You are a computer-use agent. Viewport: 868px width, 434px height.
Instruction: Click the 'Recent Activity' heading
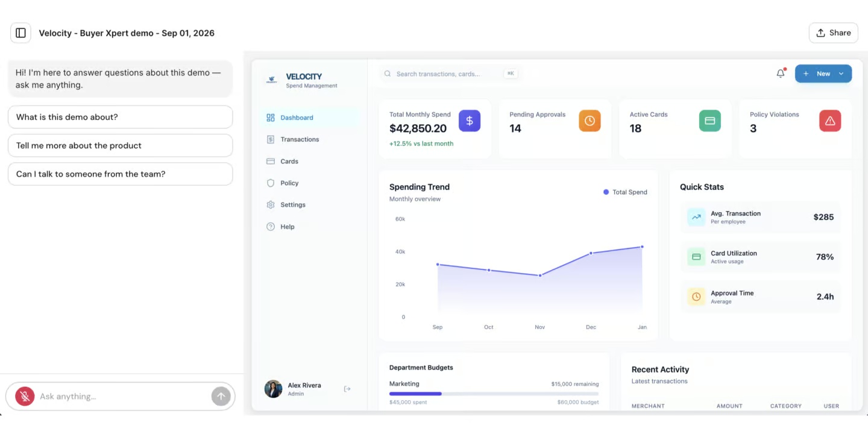(x=660, y=370)
